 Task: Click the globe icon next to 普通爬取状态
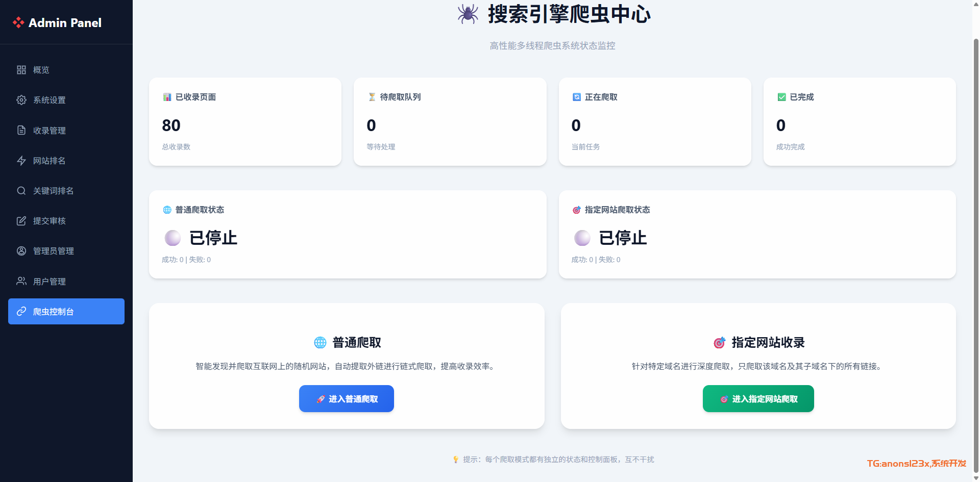tap(167, 210)
